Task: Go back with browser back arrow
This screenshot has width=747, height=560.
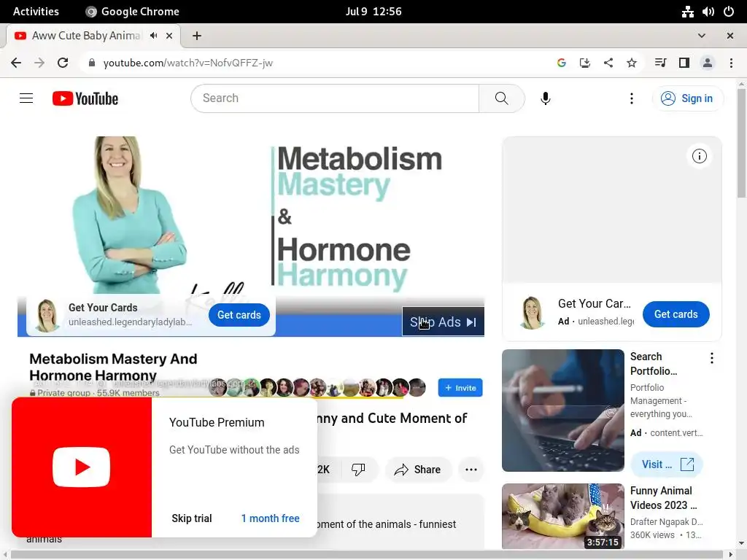Action: point(16,63)
